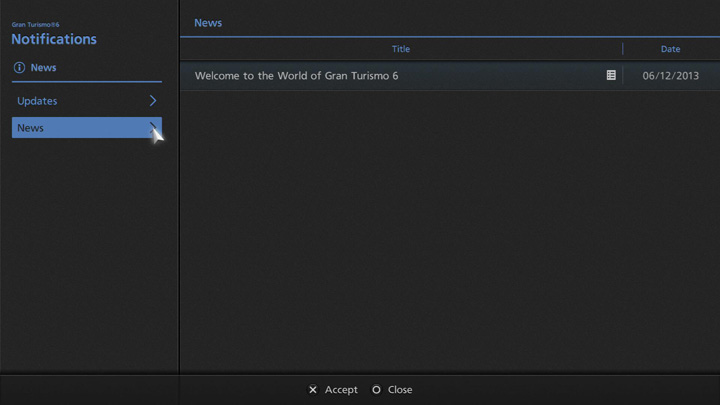Click the X icon next to Accept

(313, 390)
